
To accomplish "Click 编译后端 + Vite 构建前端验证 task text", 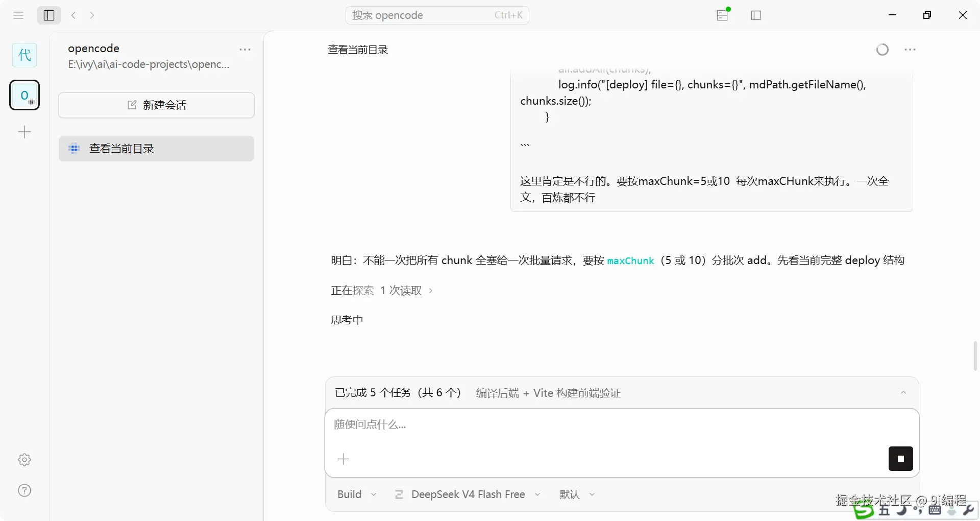I will pyautogui.click(x=548, y=393).
